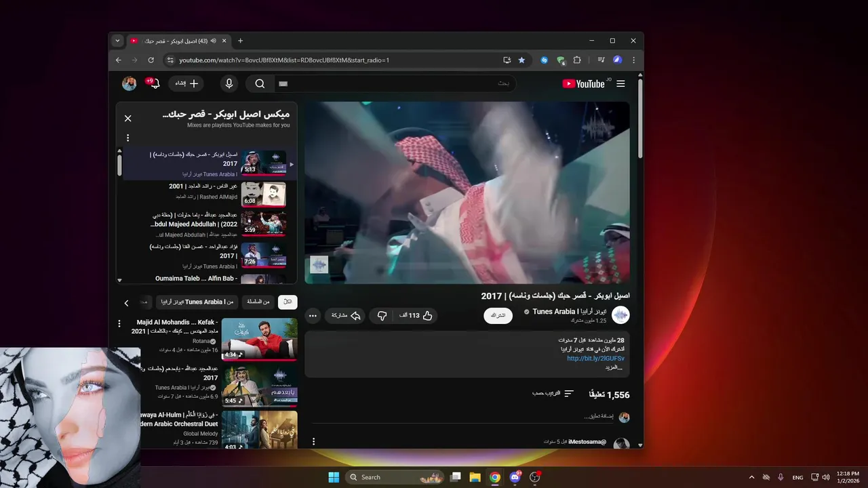Click the active YouTube browser tab
Image resolution: width=868 pixels, height=488 pixels.
(x=178, y=41)
